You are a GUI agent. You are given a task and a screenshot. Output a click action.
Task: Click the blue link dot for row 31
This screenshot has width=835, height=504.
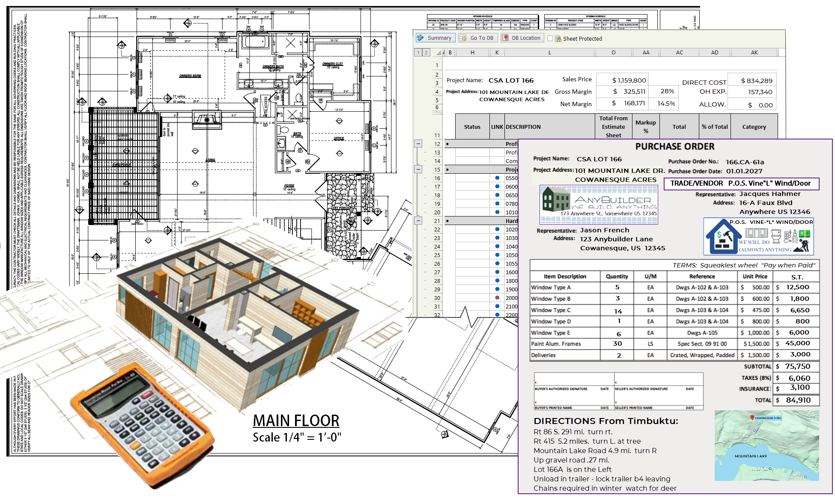(497, 306)
